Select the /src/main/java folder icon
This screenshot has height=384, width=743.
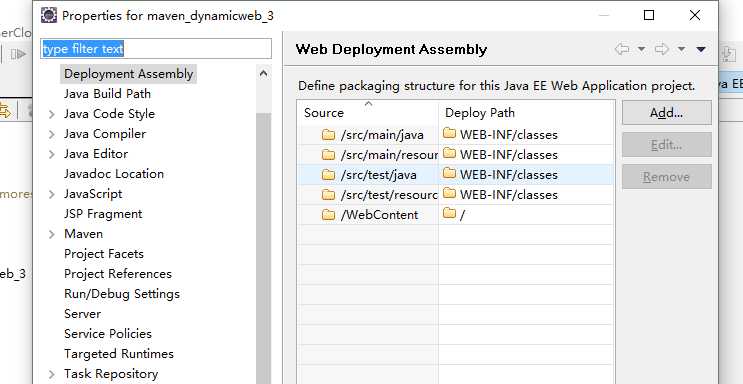pyautogui.click(x=328, y=135)
